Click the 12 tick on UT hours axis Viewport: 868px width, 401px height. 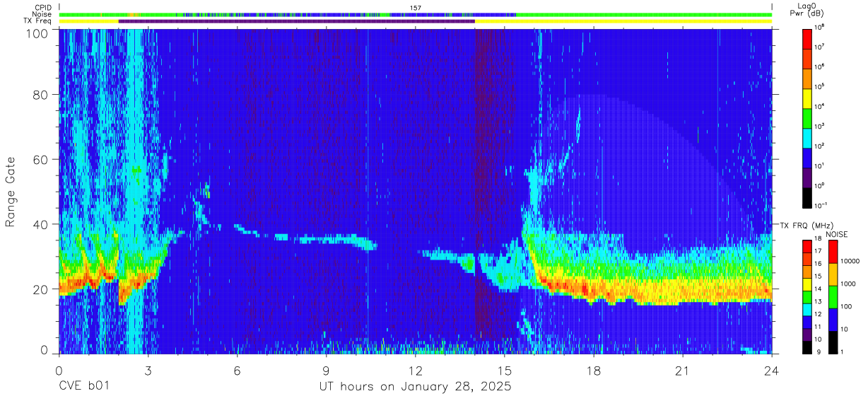click(416, 371)
